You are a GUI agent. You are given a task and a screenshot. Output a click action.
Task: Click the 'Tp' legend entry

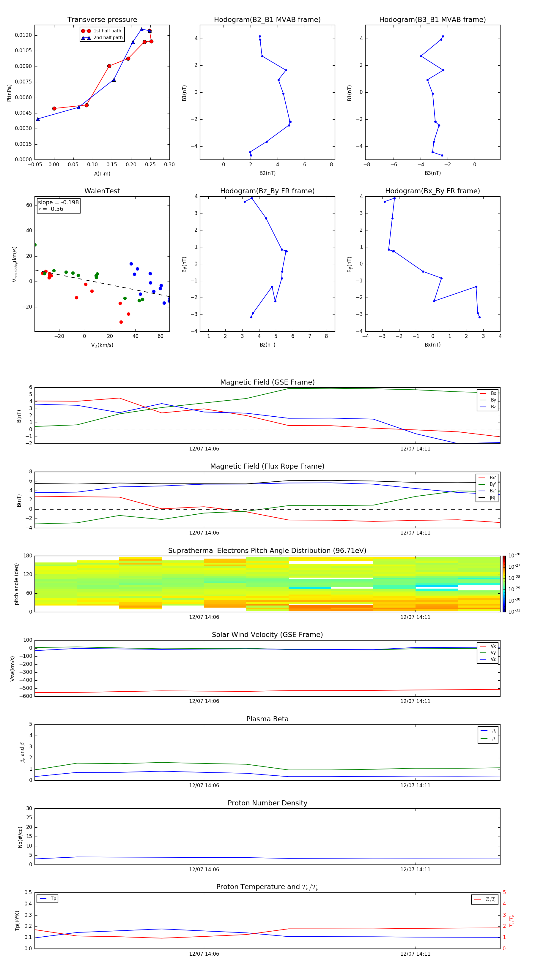tap(48, 899)
